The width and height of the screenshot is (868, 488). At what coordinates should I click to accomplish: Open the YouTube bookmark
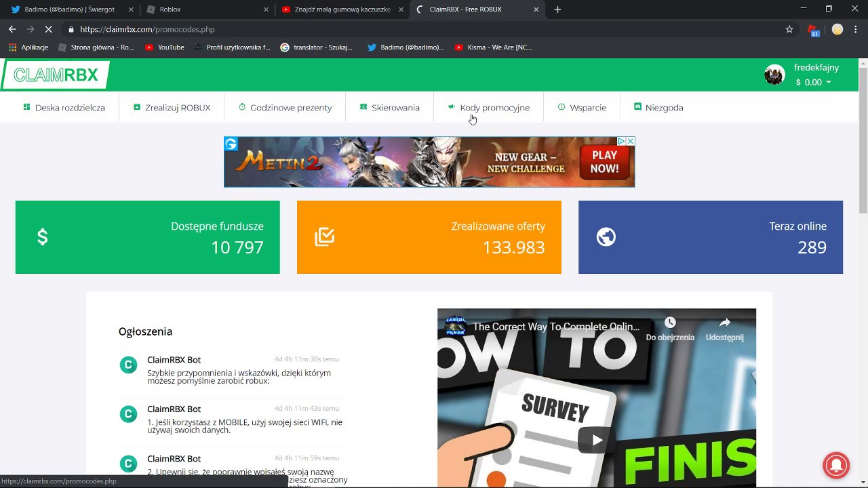point(164,47)
